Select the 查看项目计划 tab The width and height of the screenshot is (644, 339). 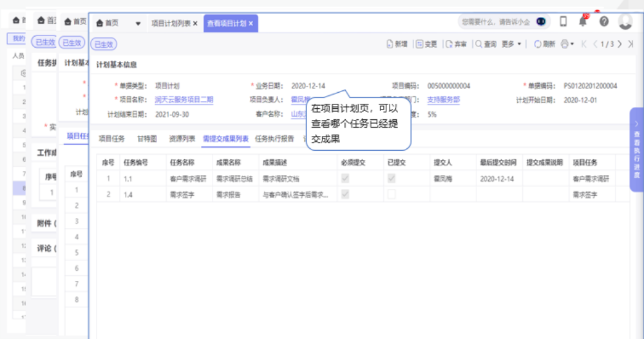tap(227, 23)
